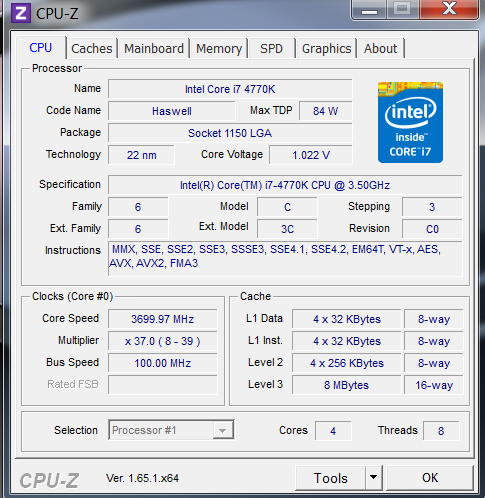Image resolution: width=485 pixels, height=498 pixels.
Task: Click the L1 Inst. size 4 x 32 KBytes
Action: pyautogui.click(x=347, y=341)
